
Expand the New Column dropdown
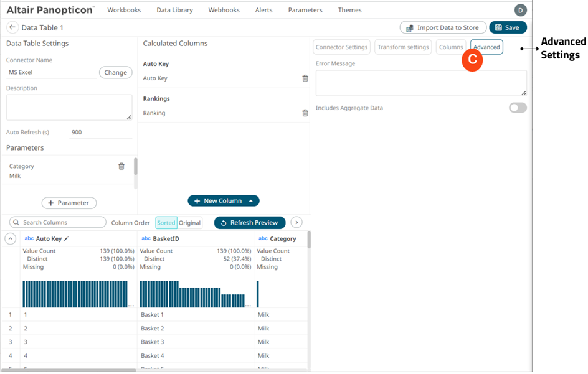tap(251, 201)
